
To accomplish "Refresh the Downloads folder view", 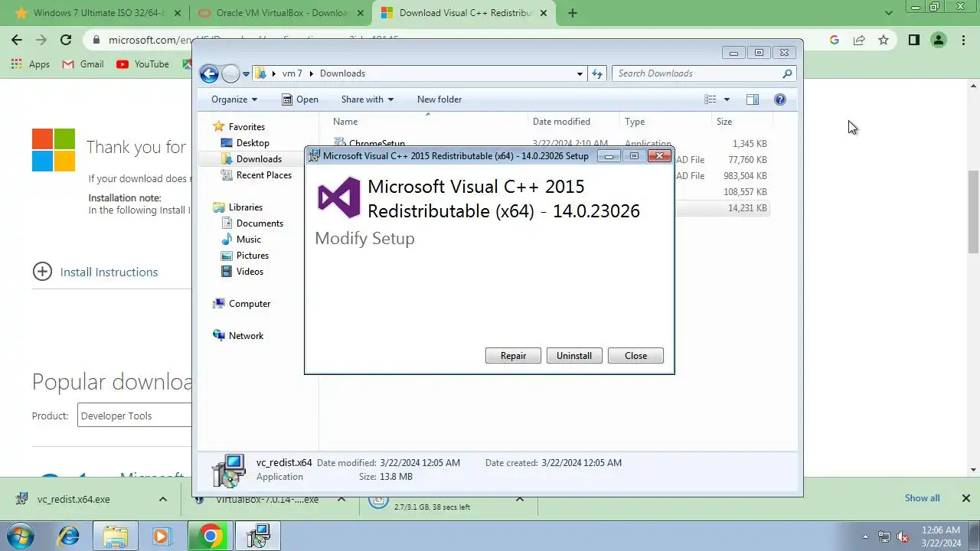I will click(597, 74).
